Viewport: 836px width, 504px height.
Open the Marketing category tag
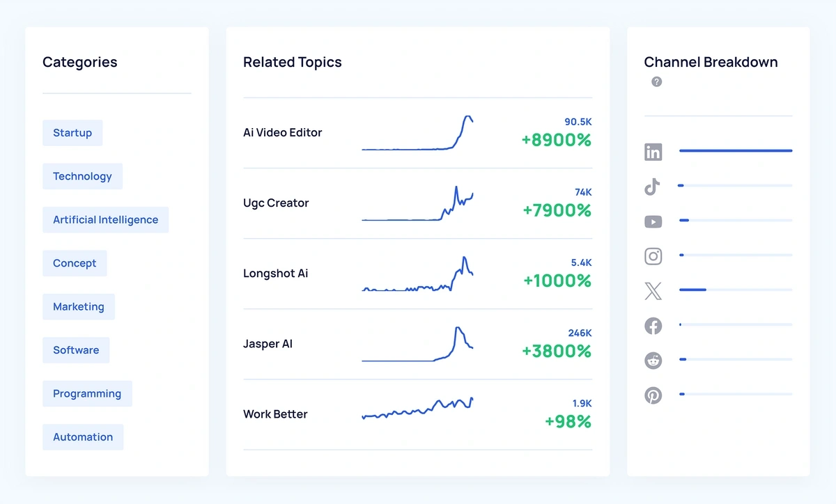(x=79, y=307)
